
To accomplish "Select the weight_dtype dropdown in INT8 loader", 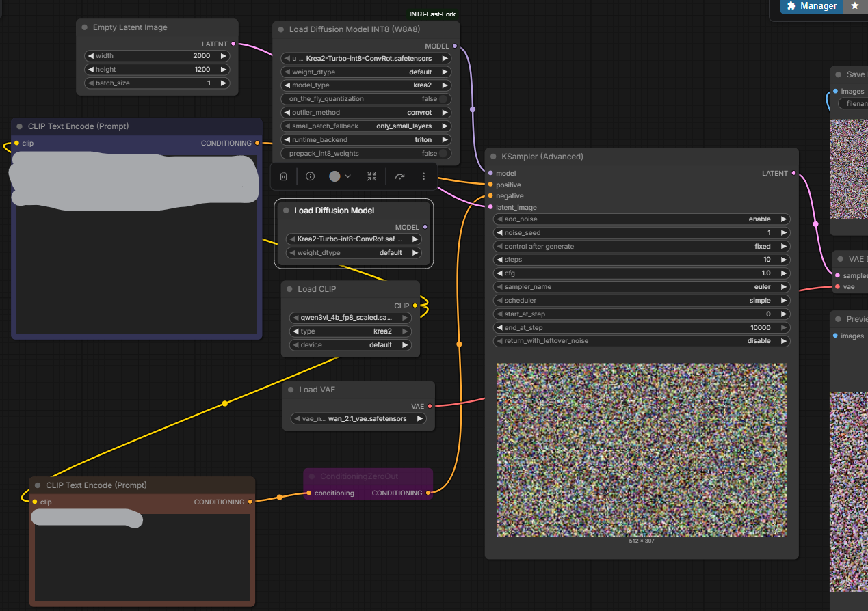I will [x=366, y=72].
